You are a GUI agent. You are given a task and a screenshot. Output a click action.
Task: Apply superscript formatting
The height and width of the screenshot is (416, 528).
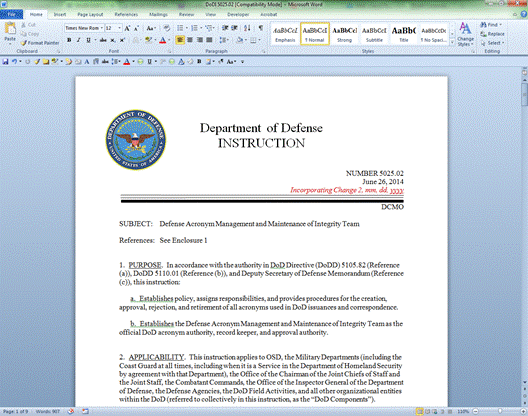click(122, 40)
